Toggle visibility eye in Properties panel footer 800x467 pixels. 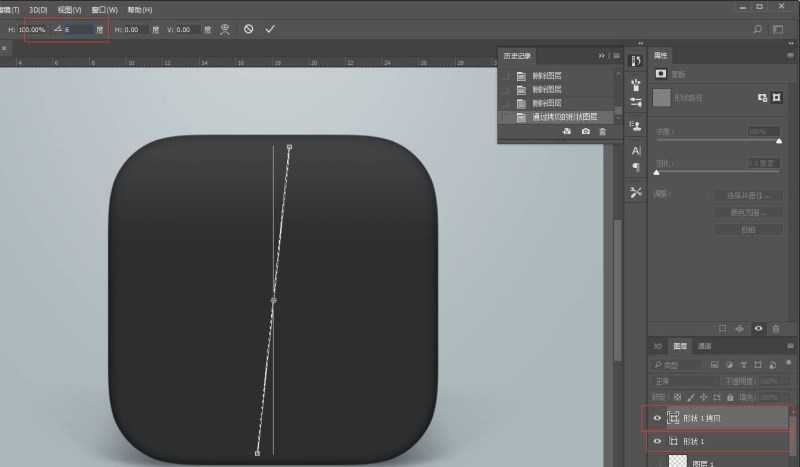coord(757,328)
